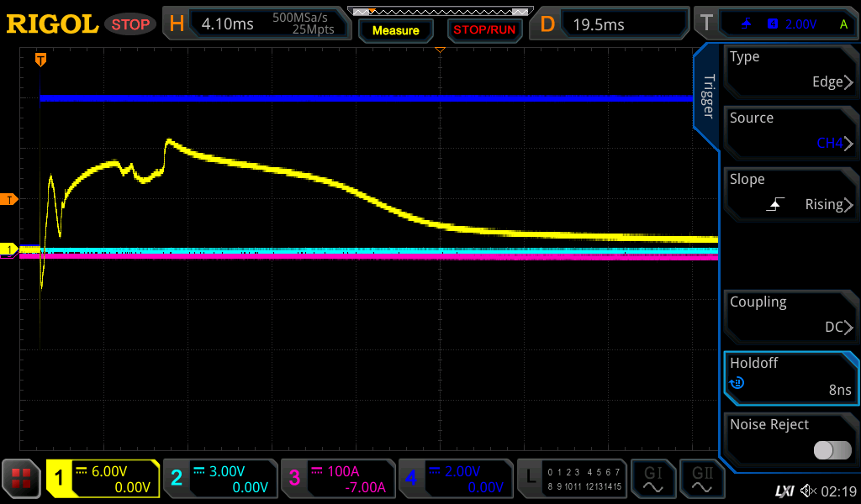The image size is (861, 504).
Task: Select the Trigger side tab
Action: (x=708, y=97)
